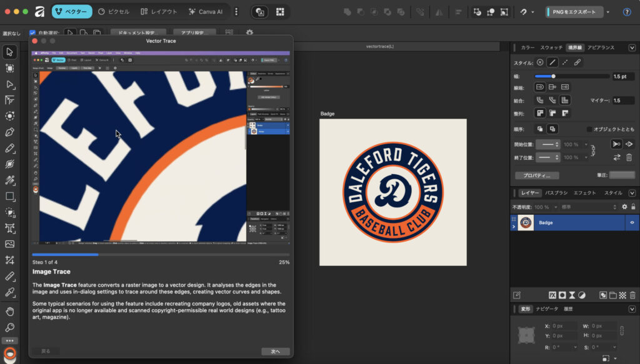Open the export options dropdown arrow
This screenshot has height=364, width=640.
(607, 12)
